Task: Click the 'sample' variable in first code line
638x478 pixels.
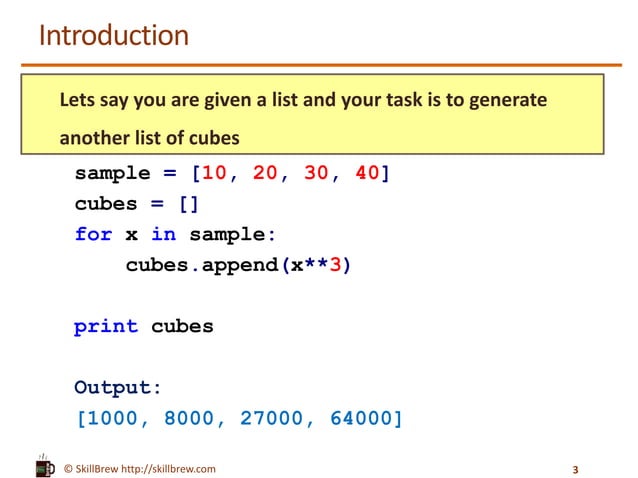Action: coord(113,174)
